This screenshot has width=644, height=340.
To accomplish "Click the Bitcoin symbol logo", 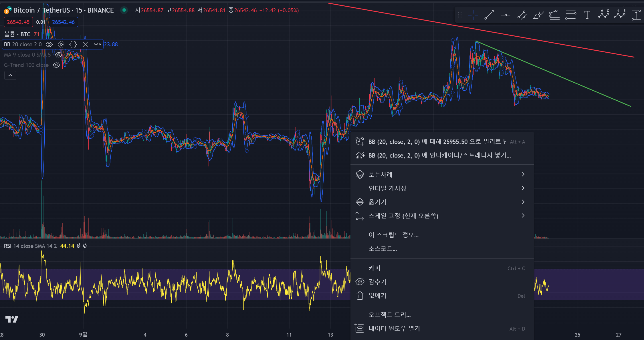I will coord(7,11).
